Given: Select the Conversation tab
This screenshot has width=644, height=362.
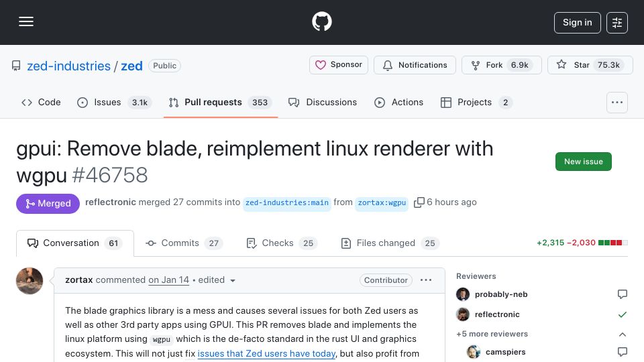Looking at the screenshot, I should (74, 243).
